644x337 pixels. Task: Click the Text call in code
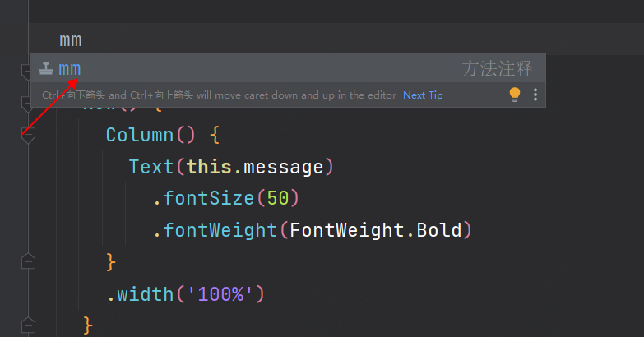151,167
